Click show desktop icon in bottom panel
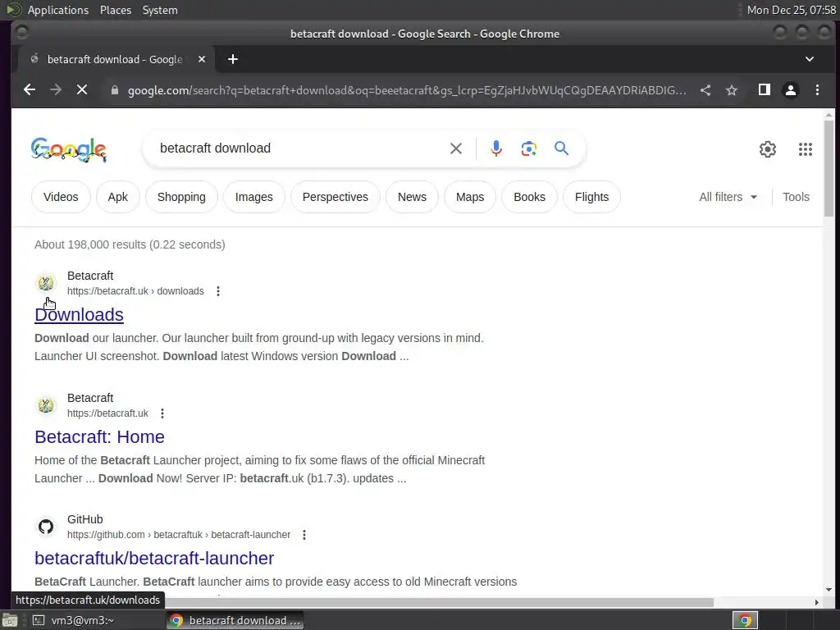Viewport: 840px width, 630px height. [10, 620]
